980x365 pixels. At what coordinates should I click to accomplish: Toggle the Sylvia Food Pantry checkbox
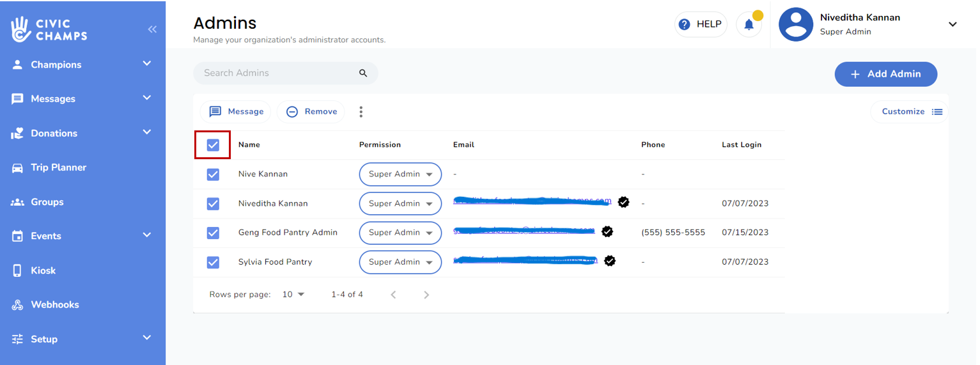213,262
